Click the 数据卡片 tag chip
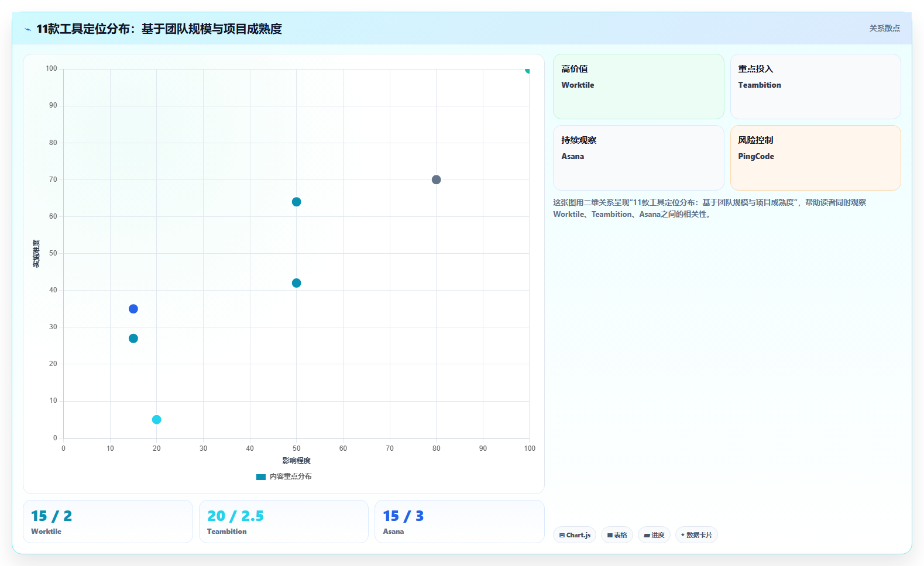The width and height of the screenshot is (924, 566). pyautogui.click(x=696, y=535)
